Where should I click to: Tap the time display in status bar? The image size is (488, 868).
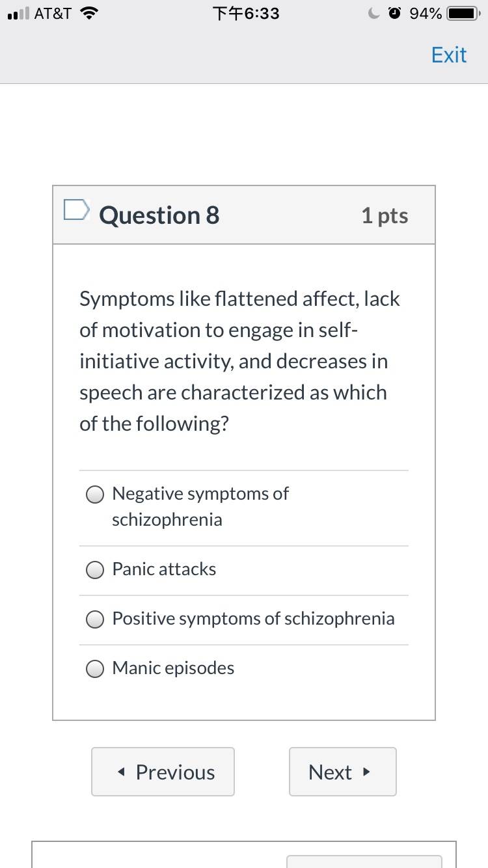(x=246, y=14)
